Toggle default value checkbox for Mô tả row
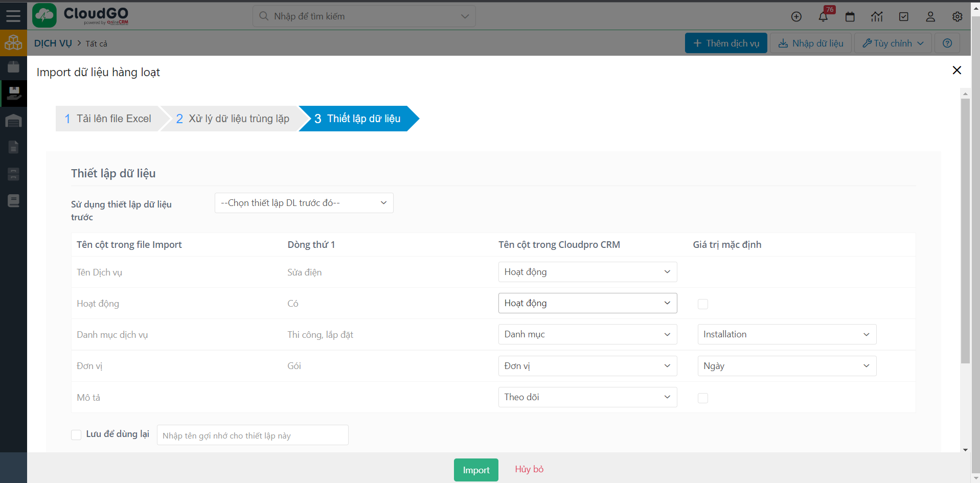The height and width of the screenshot is (483, 980). click(703, 398)
